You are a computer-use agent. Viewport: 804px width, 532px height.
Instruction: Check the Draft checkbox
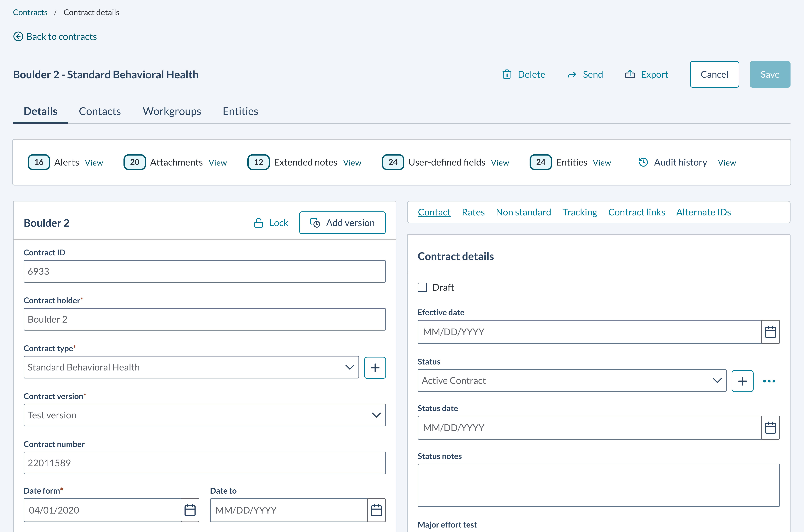422,287
